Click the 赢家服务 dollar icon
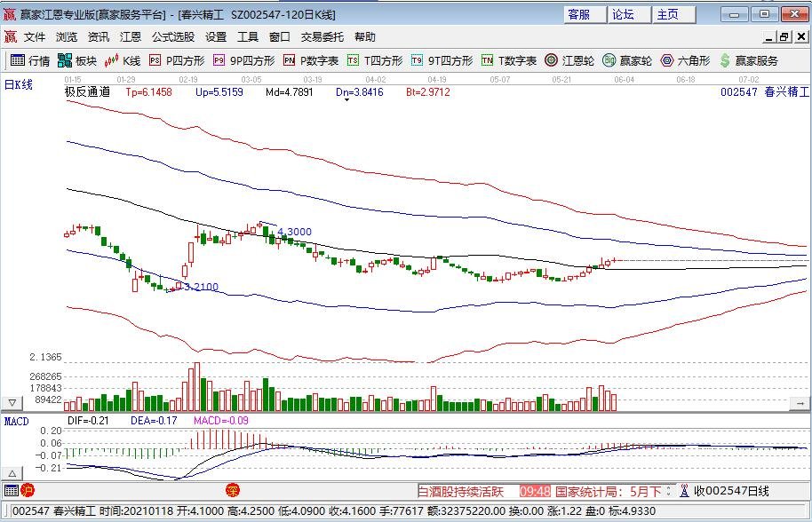The height and width of the screenshot is (522, 812). (x=748, y=60)
